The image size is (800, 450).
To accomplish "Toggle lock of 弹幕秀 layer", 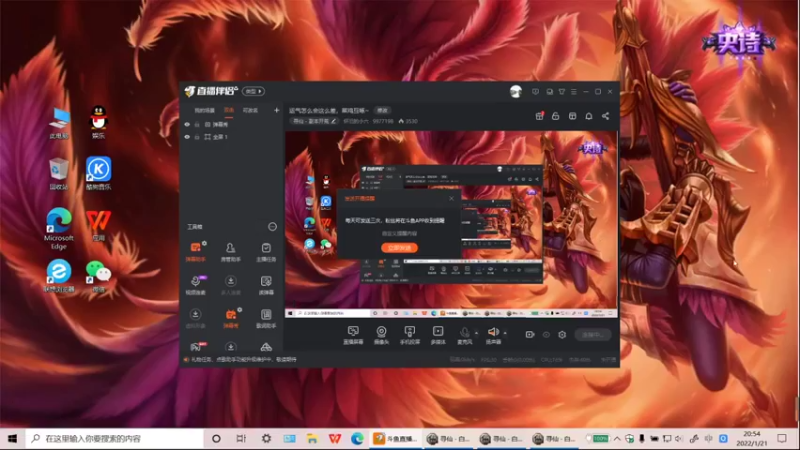I will pos(197,124).
